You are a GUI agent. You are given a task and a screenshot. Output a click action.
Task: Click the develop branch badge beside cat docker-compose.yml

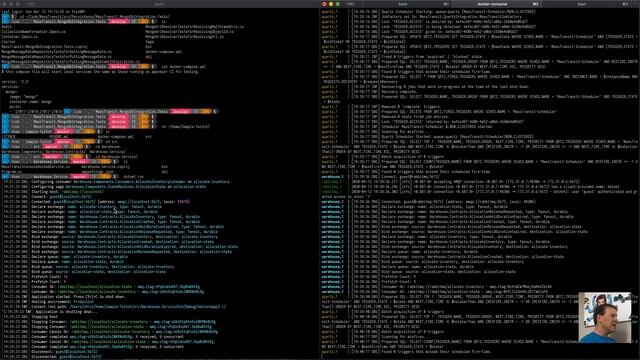pos(119,67)
